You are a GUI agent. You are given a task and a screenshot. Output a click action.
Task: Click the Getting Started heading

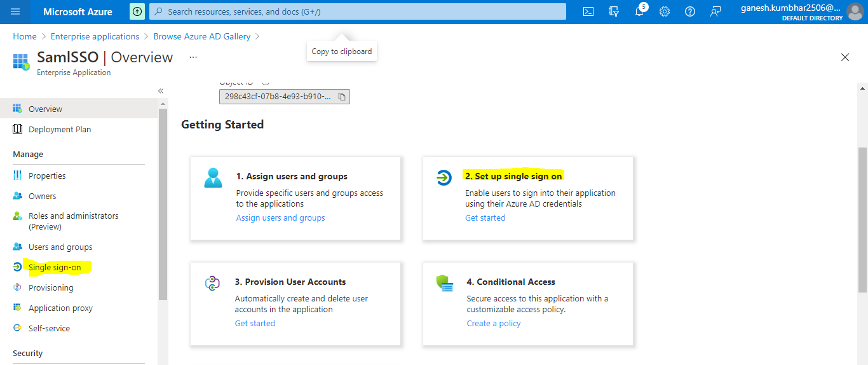click(222, 125)
